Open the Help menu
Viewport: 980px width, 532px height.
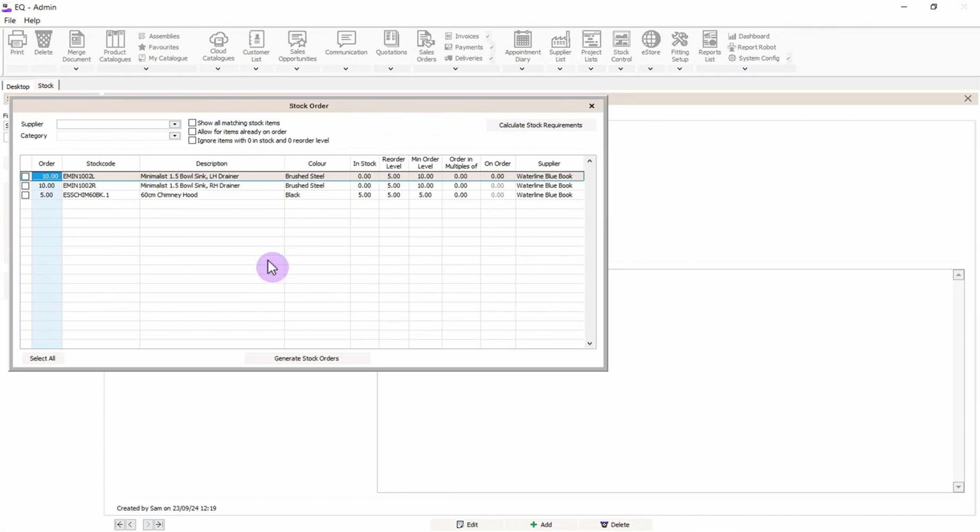click(32, 20)
